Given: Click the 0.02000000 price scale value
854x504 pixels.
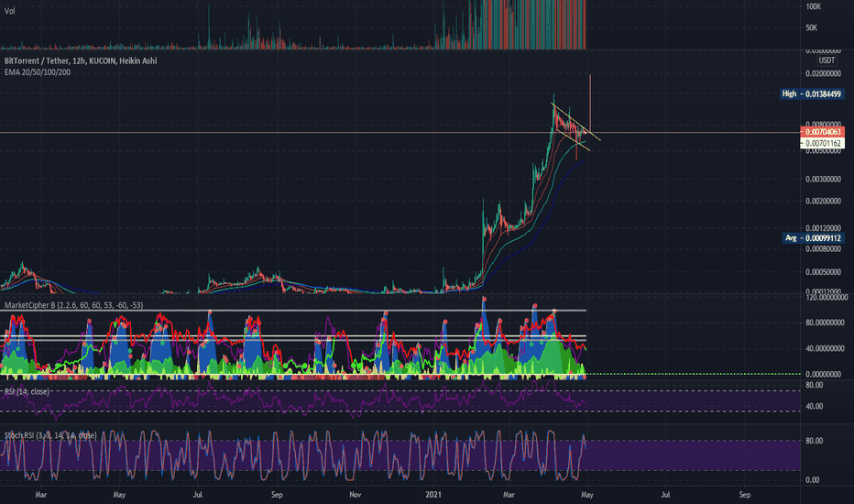Looking at the screenshot, I should pos(823,73).
